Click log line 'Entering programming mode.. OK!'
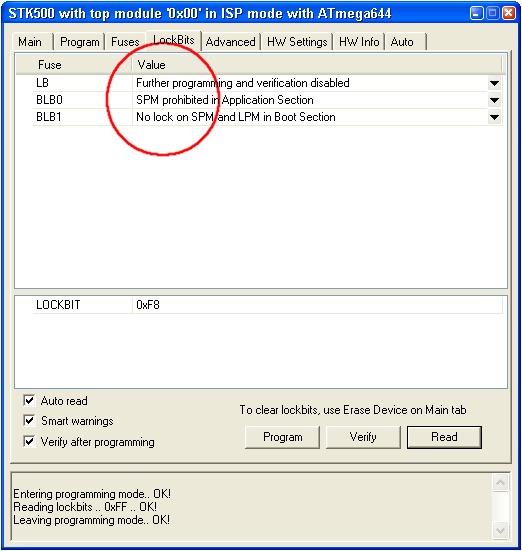The image size is (522, 551). pyautogui.click(x=92, y=494)
